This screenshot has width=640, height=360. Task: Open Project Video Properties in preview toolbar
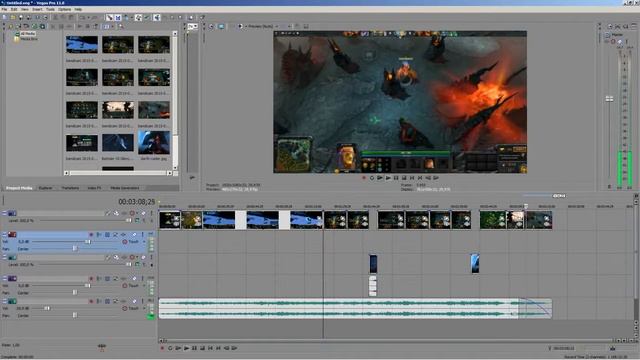[211, 27]
